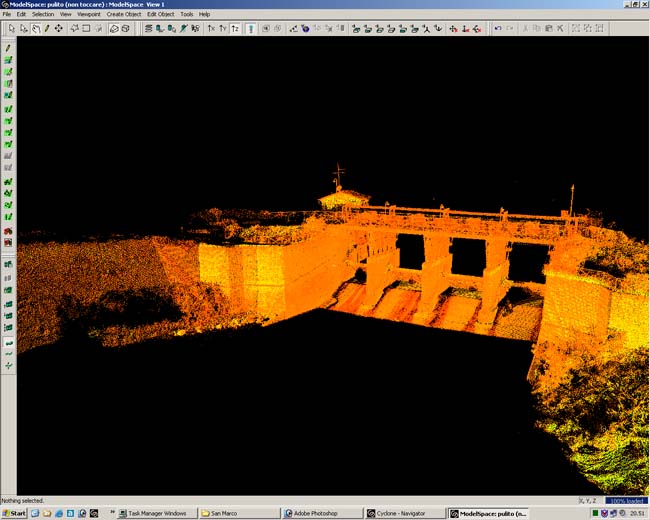The height and width of the screenshot is (520, 650).
Task: Select the pick mode arrow tool
Action: tap(11, 29)
